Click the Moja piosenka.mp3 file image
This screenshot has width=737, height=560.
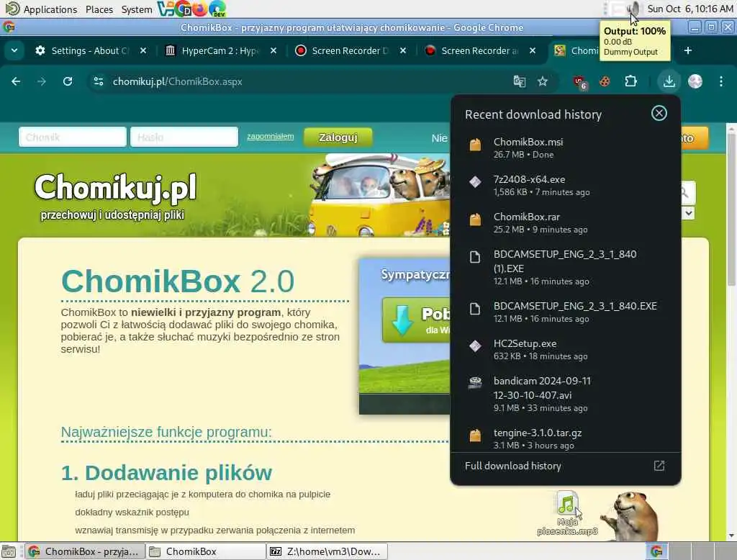[567, 504]
